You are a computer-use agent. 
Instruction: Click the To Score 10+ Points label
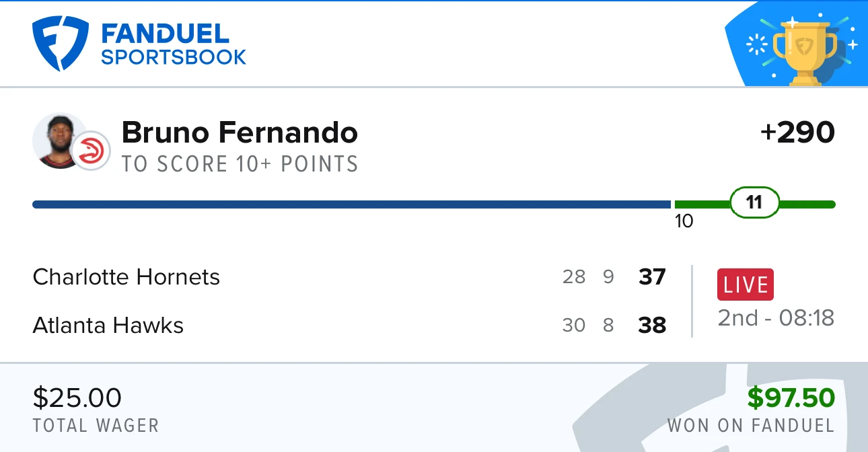click(240, 164)
